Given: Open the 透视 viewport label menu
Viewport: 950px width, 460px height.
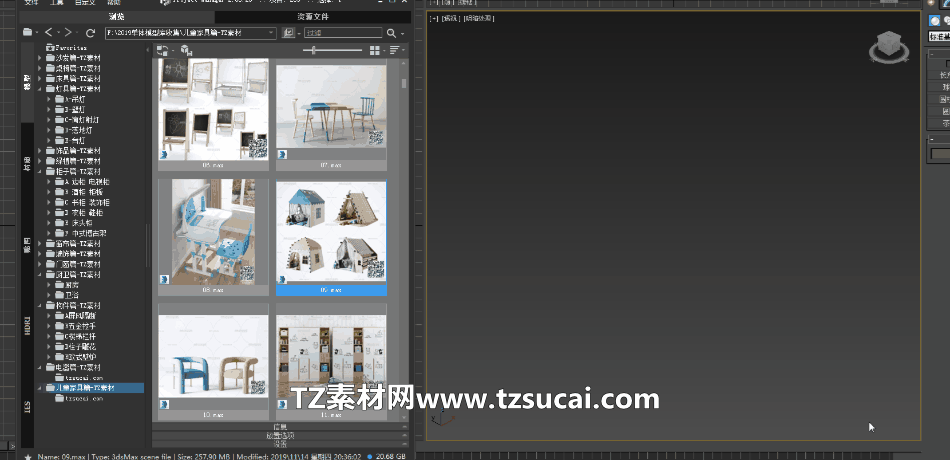Looking at the screenshot, I should (450, 19).
